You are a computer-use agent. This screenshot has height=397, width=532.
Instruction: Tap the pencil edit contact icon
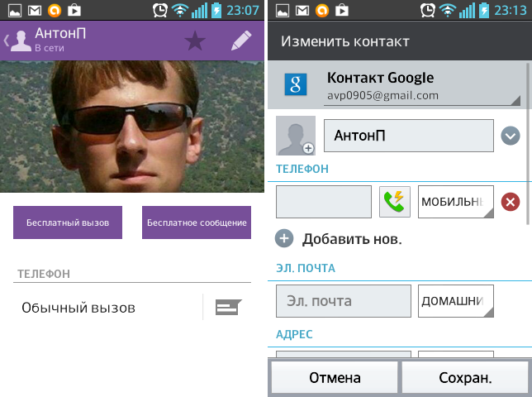click(240, 41)
